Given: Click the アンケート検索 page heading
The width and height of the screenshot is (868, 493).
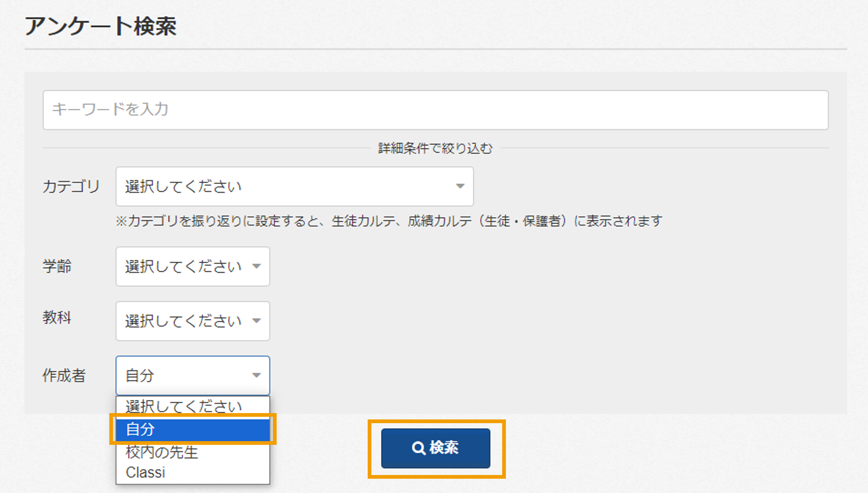Looking at the screenshot, I should pos(101,26).
